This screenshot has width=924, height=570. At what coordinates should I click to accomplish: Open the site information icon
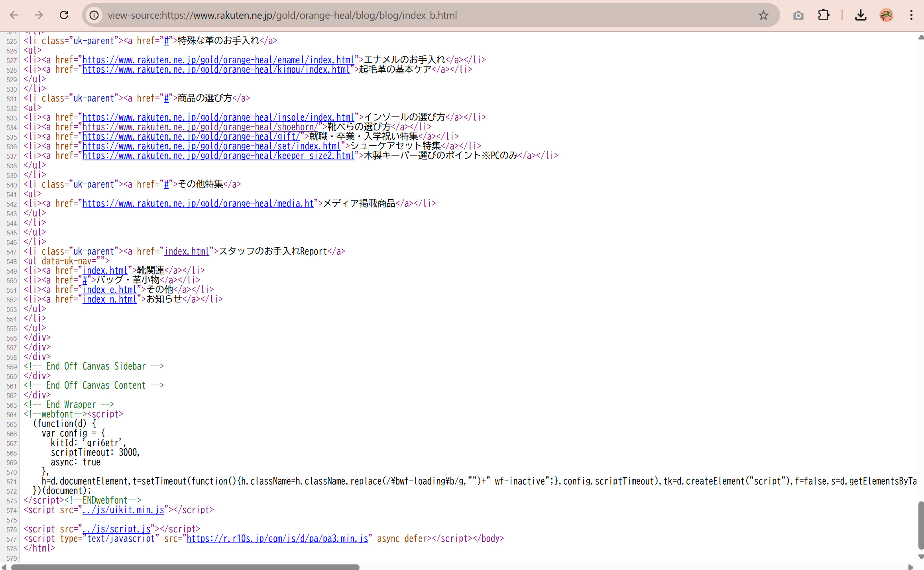[x=94, y=15]
